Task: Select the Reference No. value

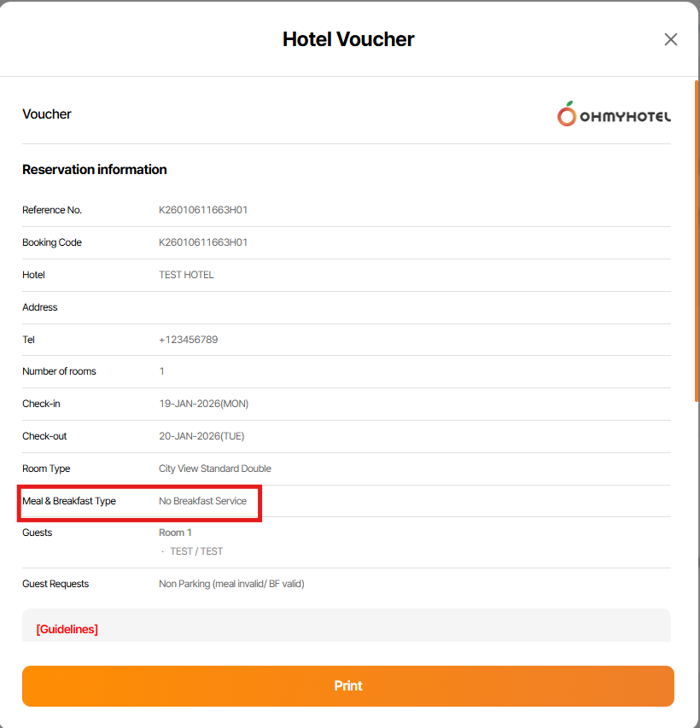Action: [x=203, y=210]
